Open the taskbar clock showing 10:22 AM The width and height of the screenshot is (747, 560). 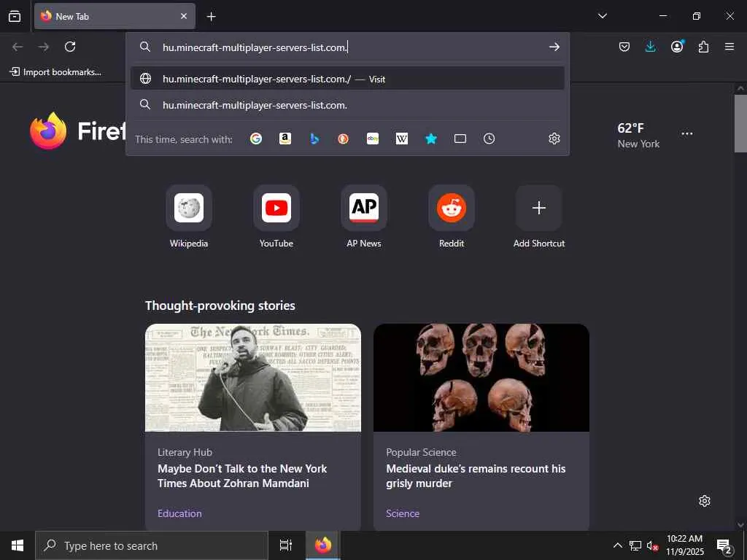pos(684,545)
